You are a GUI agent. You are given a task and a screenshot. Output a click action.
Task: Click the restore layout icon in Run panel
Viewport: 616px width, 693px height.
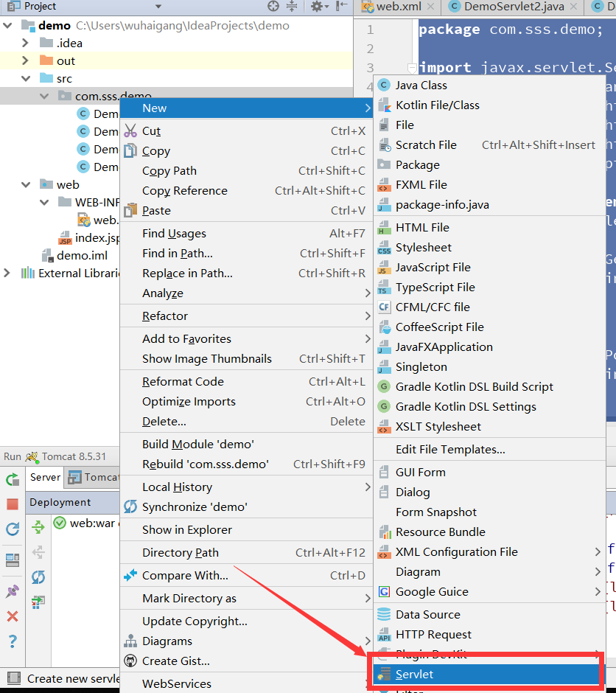click(x=13, y=560)
